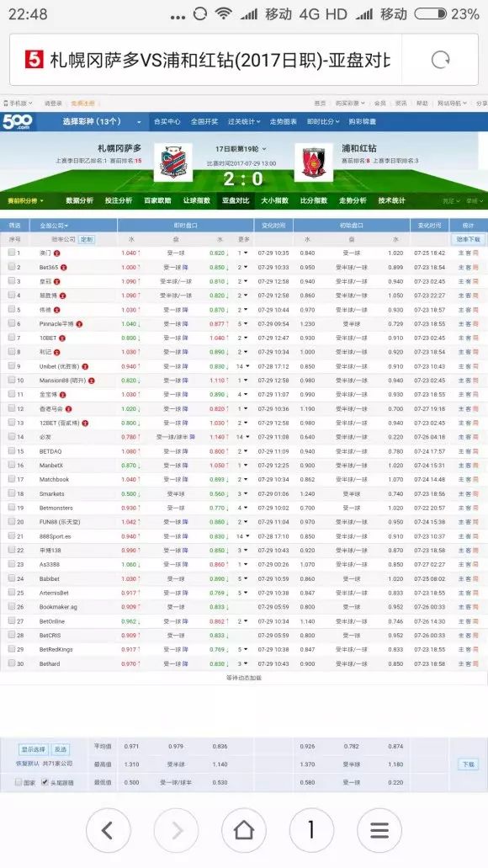This screenshot has width=488, height=868.
Task: Switch to the 数据分析 tab
Action: point(80,200)
